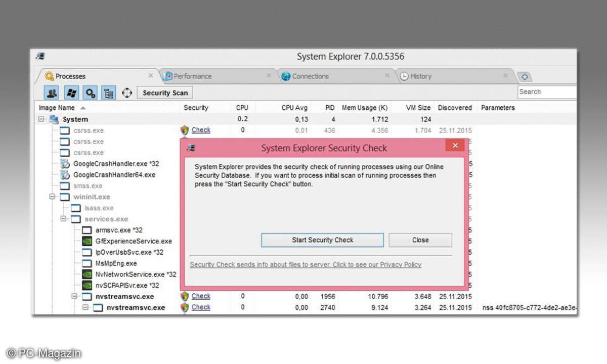Click the icon of the first csrss.exe row
This screenshot has height=364, width=607.
pos(65,130)
